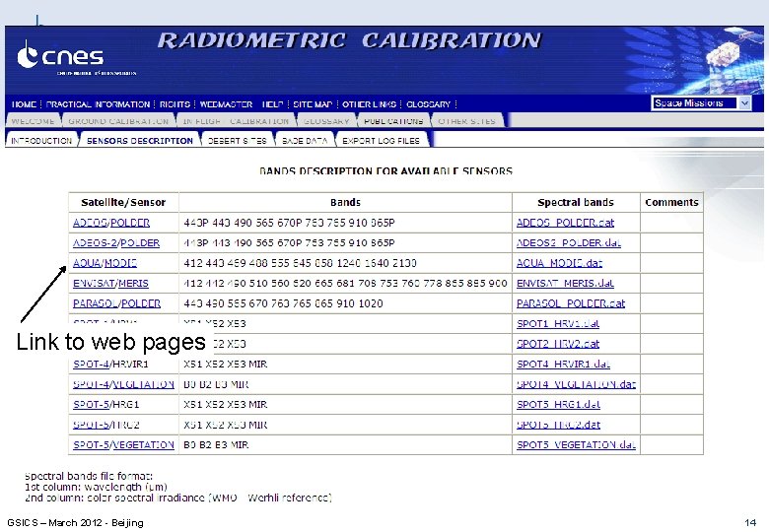Switch to GROUND CALIBRATION tab

click(118, 121)
